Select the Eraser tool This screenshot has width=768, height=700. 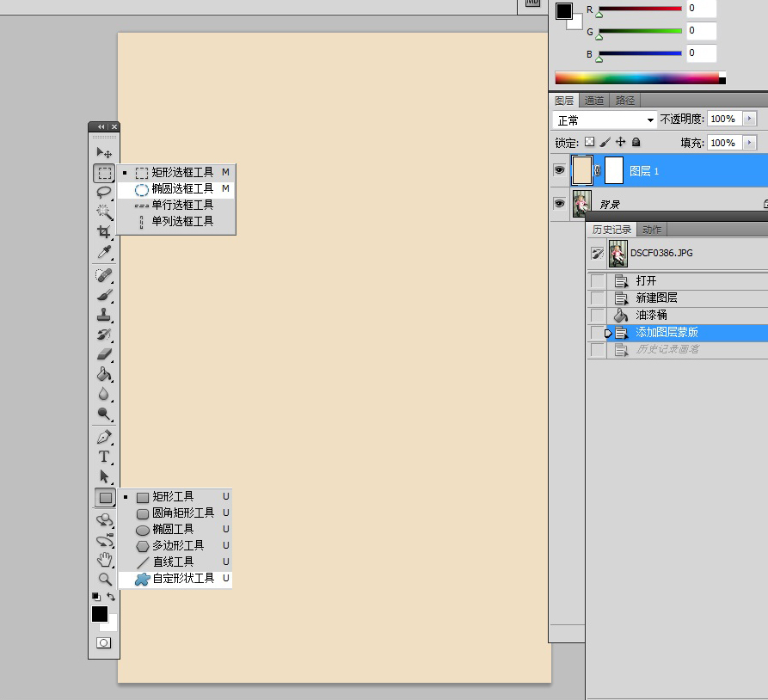104,354
